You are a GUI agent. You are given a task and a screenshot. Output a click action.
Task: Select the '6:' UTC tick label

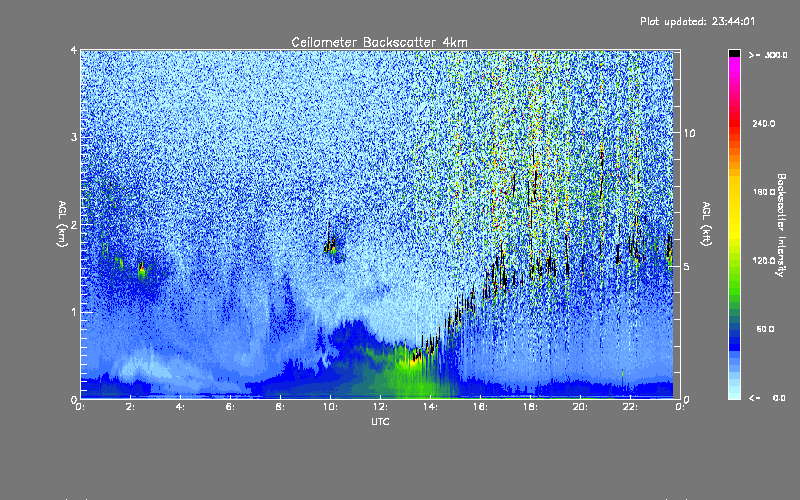pos(230,407)
